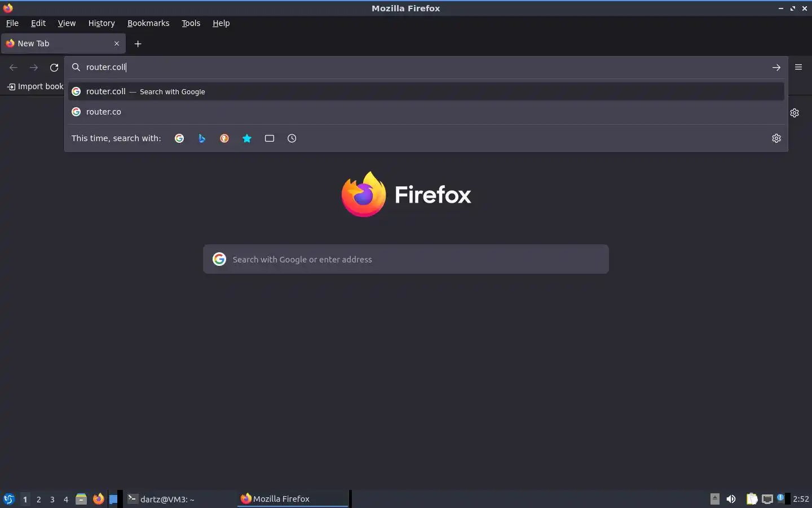This screenshot has height=508, width=812.
Task: Click the Firefox logo on new tab page
Action: point(364,194)
